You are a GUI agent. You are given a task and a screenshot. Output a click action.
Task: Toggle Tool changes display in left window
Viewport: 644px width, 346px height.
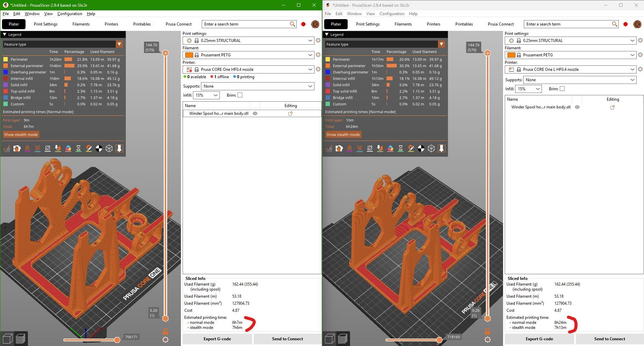tap(58, 148)
